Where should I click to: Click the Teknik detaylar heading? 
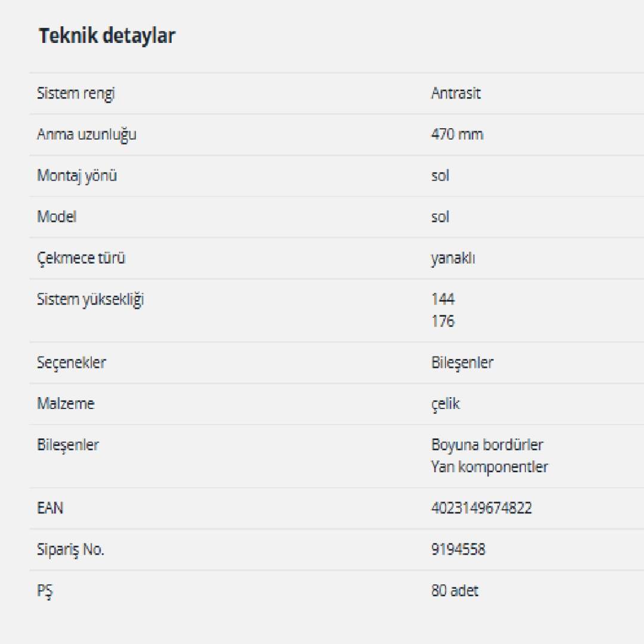coord(107,36)
